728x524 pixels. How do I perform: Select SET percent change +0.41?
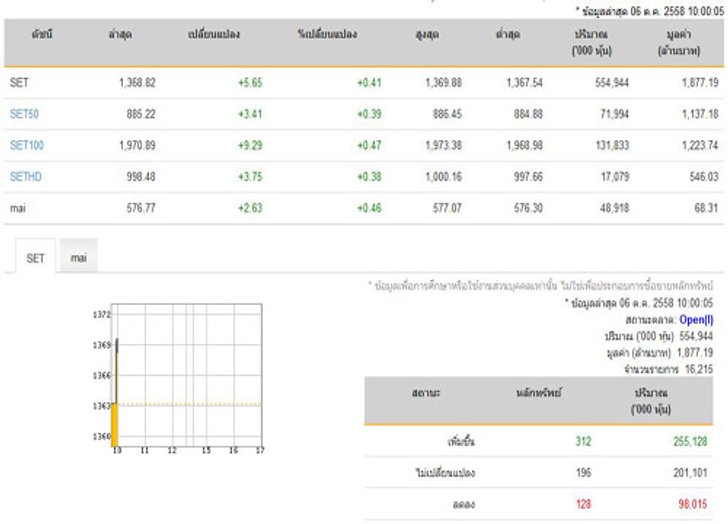[x=369, y=83]
